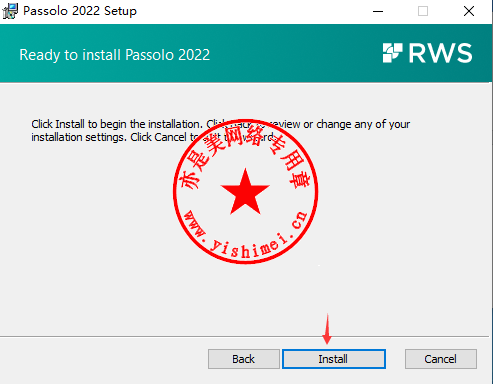Close the Passolo 2022 Setup window
The image size is (493, 384).
469,11
